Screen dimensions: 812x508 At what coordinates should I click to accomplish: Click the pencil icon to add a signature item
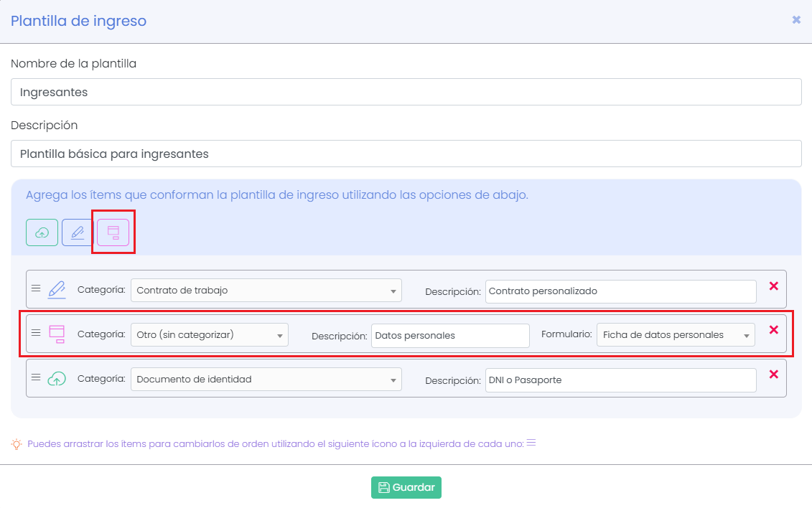[x=76, y=232]
